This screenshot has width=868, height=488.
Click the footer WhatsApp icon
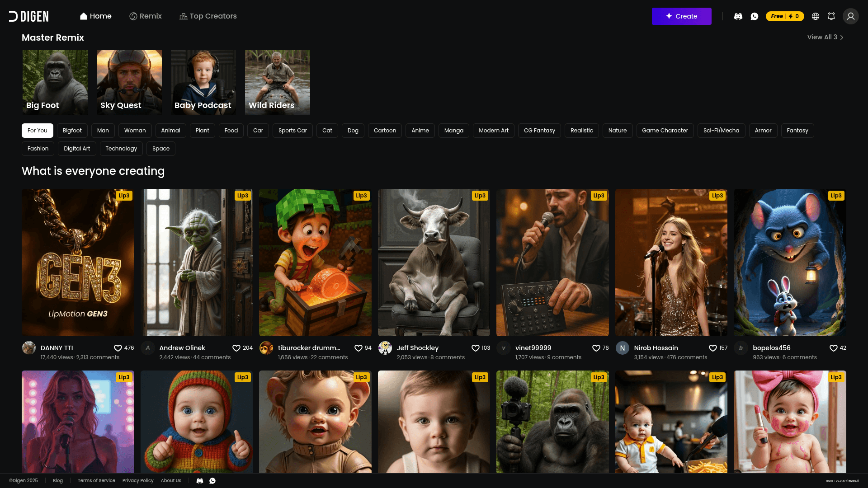pos(212,481)
